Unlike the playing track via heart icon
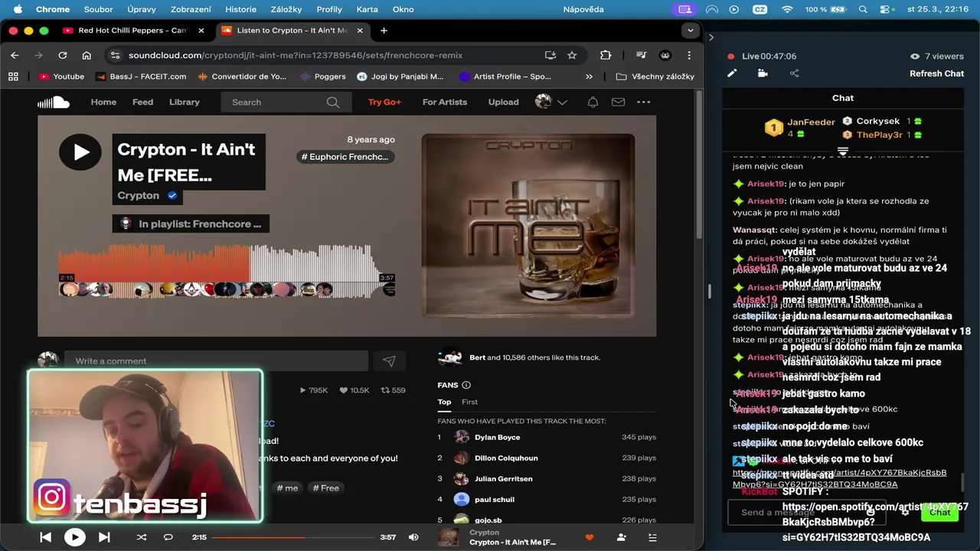The height and width of the screenshot is (551, 980). (x=589, y=537)
